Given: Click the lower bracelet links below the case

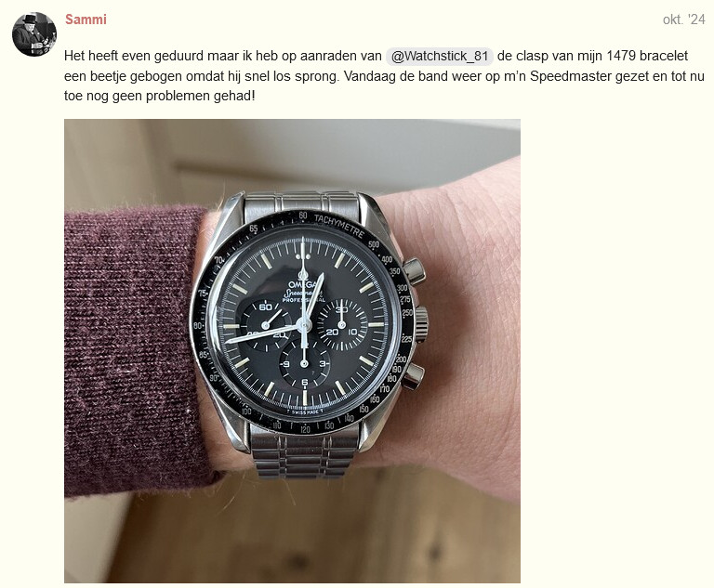Looking at the screenshot, I should 302,455.
